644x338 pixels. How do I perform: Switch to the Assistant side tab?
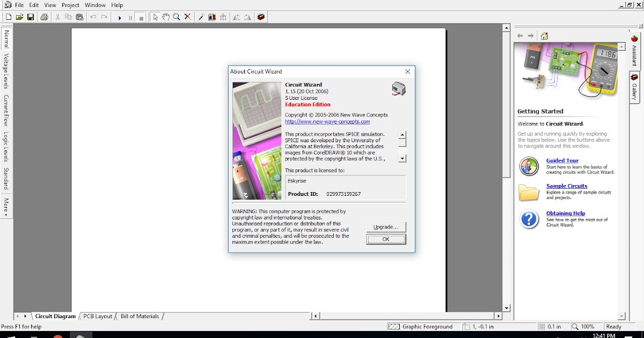(634, 50)
